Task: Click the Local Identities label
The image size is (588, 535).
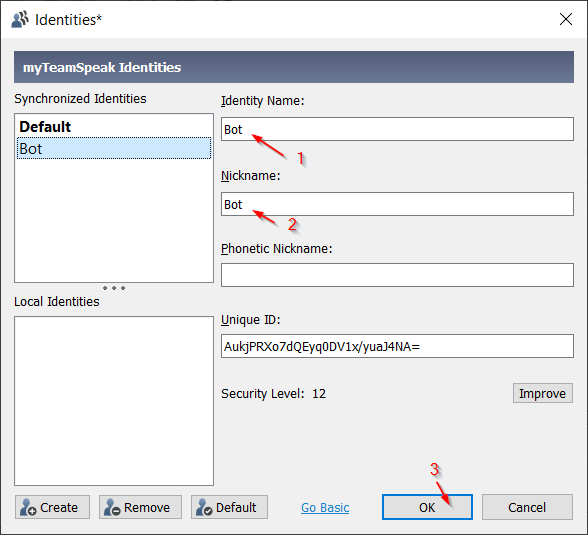Action: coord(57,301)
